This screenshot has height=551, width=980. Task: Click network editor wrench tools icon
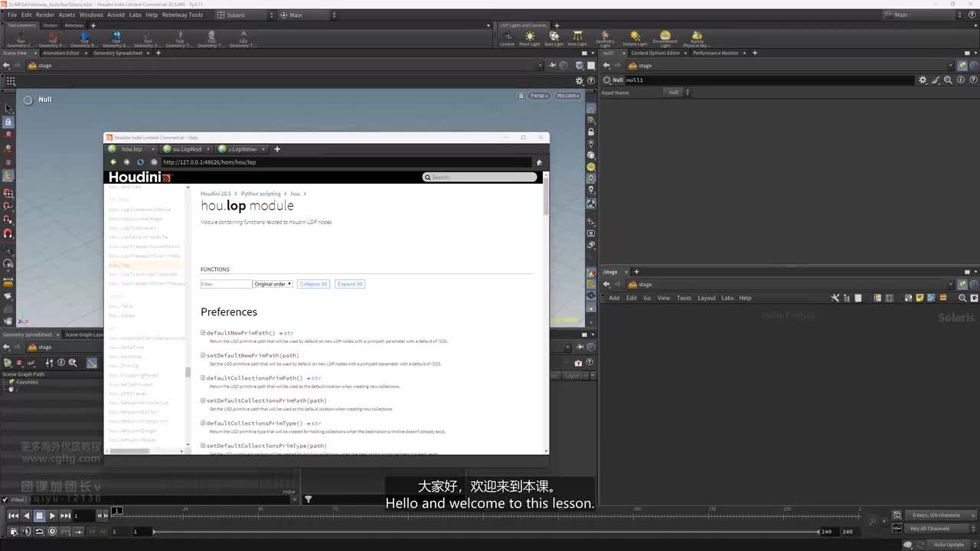coord(835,298)
